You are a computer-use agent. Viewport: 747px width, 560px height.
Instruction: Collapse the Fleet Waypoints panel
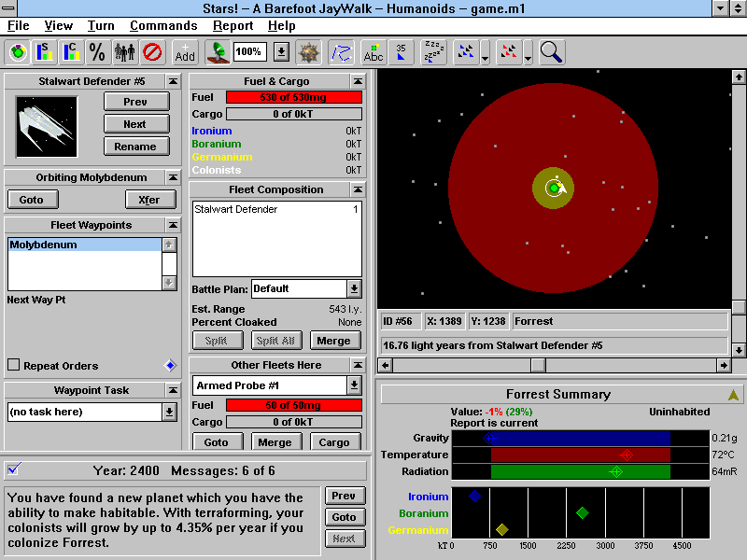[173, 225]
